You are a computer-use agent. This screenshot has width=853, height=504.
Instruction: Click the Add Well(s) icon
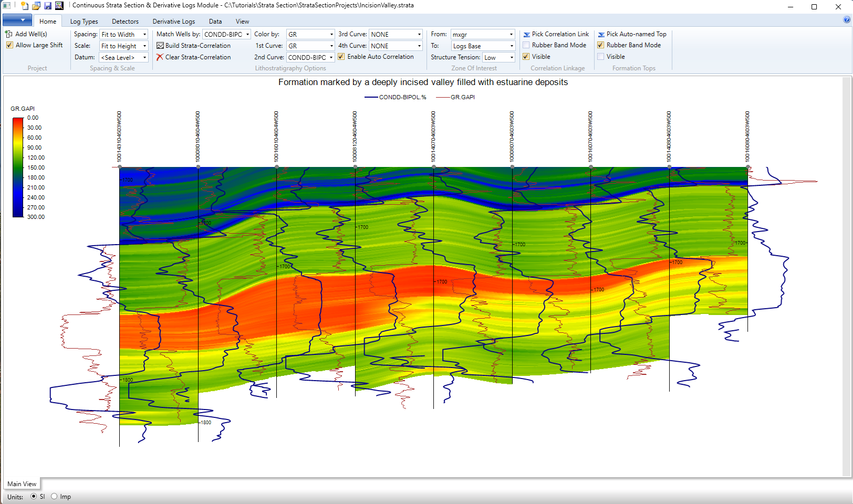pyautogui.click(x=9, y=34)
